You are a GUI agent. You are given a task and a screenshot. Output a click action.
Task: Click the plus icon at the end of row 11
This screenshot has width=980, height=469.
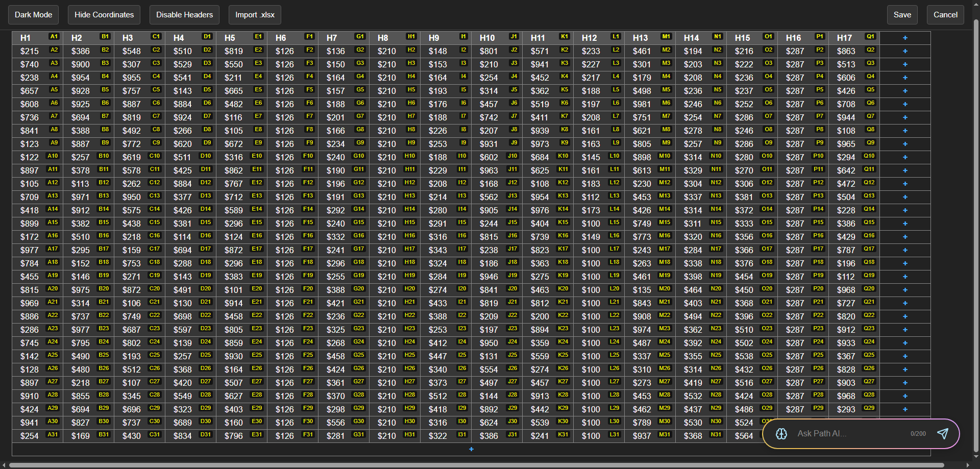click(x=905, y=170)
